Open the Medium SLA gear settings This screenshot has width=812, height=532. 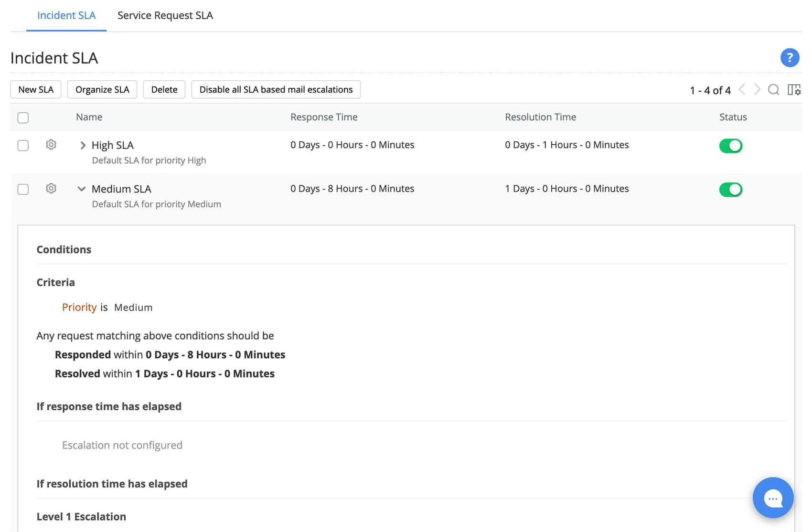[51, 189]
